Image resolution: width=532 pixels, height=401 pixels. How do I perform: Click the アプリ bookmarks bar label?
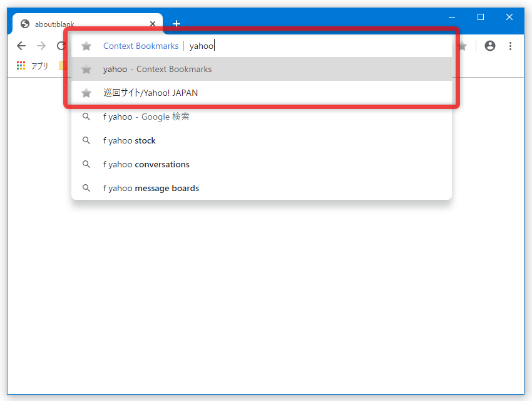(39, 66)
